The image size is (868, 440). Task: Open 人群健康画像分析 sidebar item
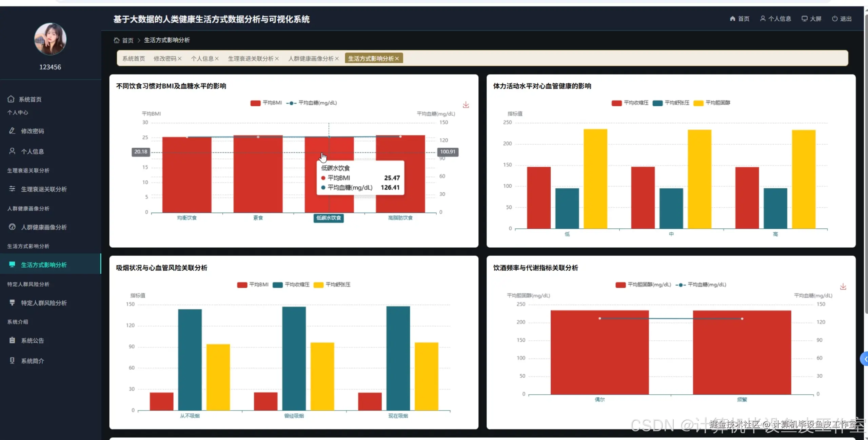(x=44, y=227)
